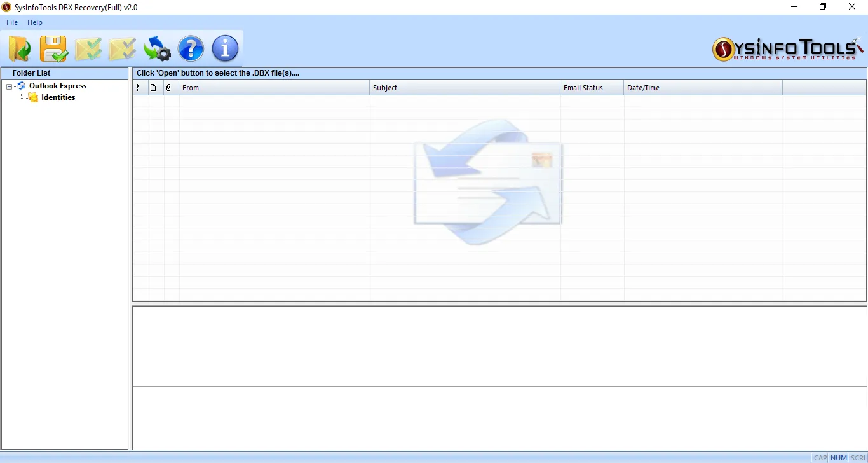Click the app icon in title bar
The height and width of the screenshot is (463, 868).
(6, 7)
